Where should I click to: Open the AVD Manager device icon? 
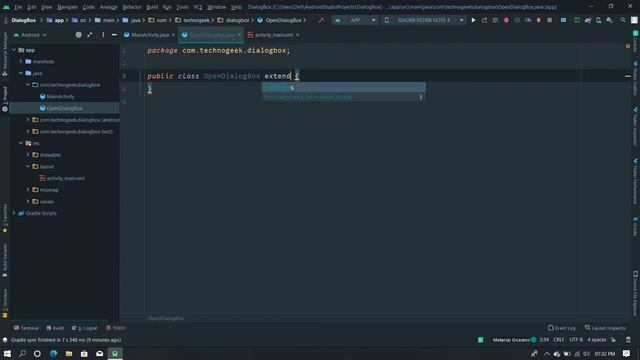[x=598, y=20]
